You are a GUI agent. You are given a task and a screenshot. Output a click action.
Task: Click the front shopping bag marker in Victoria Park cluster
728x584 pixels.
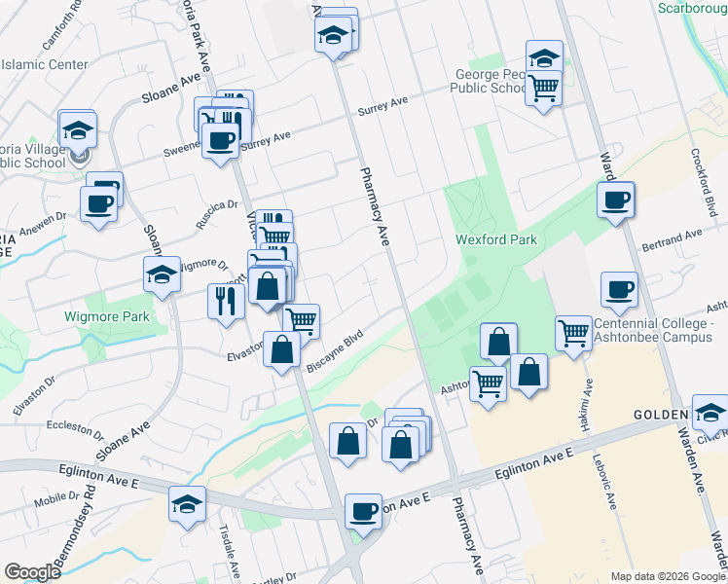[268, 287]
